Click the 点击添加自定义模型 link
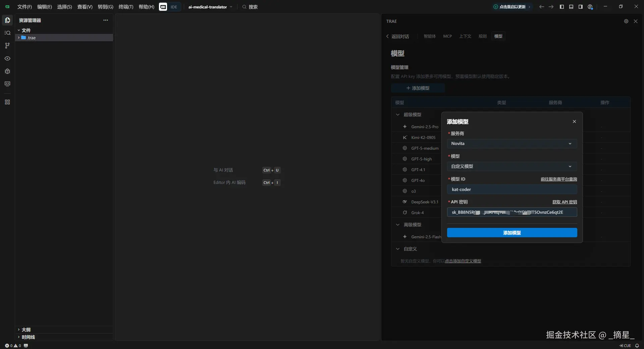The height and width of the screenshot is (349, 644). pos(463,261)
